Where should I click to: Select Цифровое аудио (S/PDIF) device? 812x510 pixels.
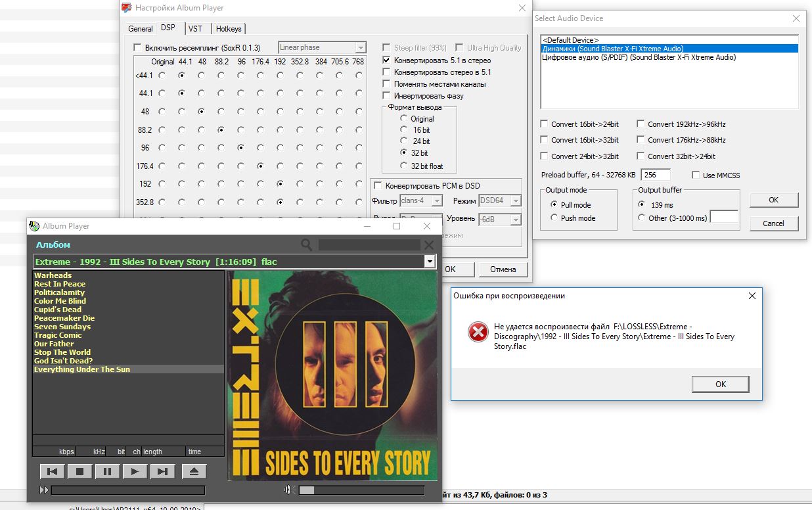[669, 57]
